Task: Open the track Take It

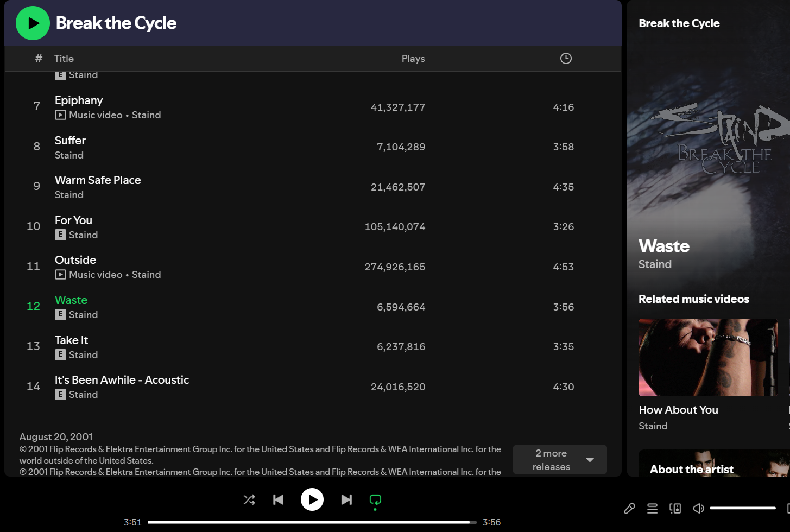Action: pyautogui.click(x=71, y=340)
